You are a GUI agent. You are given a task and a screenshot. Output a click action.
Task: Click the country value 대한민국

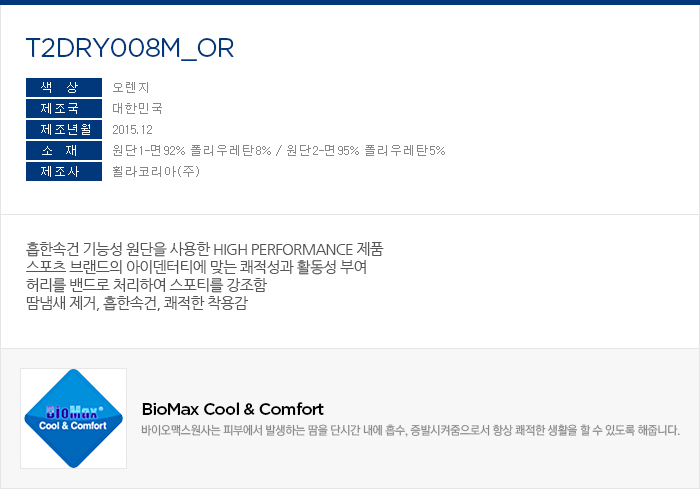[x=137, y=108]
